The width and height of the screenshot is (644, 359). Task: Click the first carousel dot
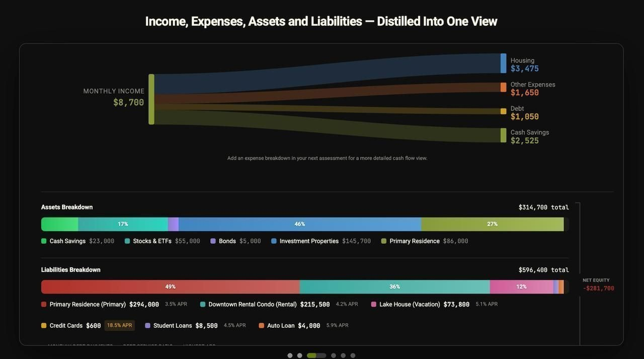[290, 355]
